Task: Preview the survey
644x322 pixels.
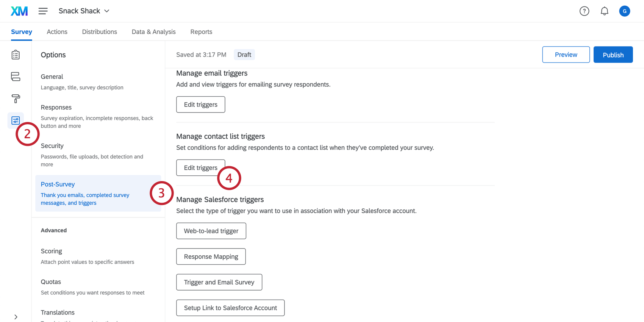Action: (x=566, y=55)
